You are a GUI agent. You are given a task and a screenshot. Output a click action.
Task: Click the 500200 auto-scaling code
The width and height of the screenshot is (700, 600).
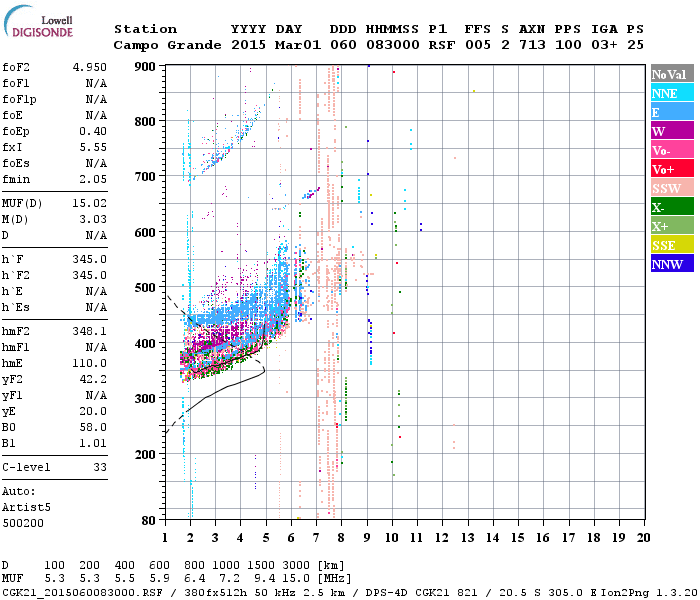[x=23, y=523]
